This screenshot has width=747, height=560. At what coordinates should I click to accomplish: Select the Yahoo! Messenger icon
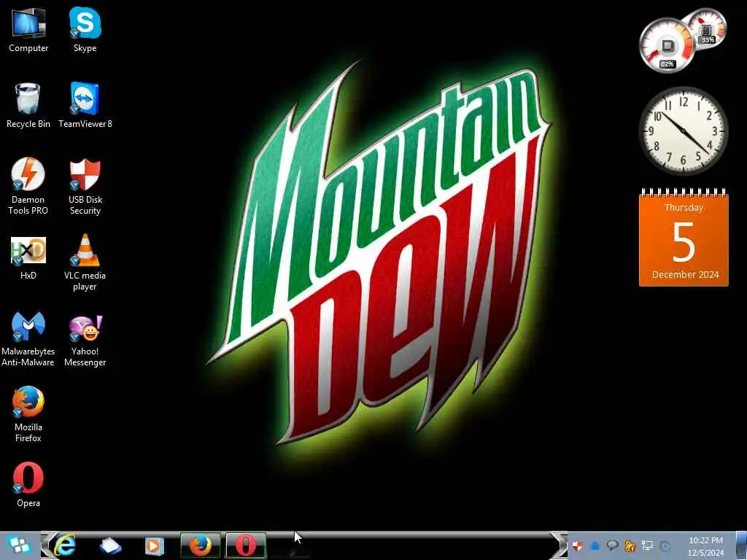(x=85, y=341)
